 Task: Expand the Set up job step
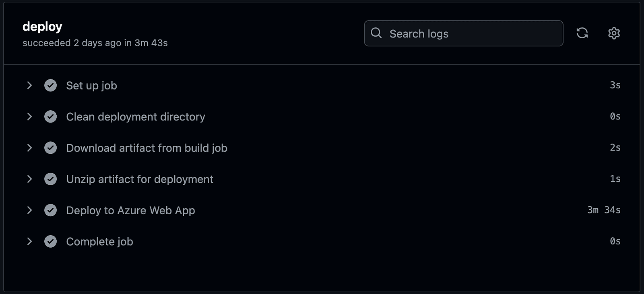29,85
